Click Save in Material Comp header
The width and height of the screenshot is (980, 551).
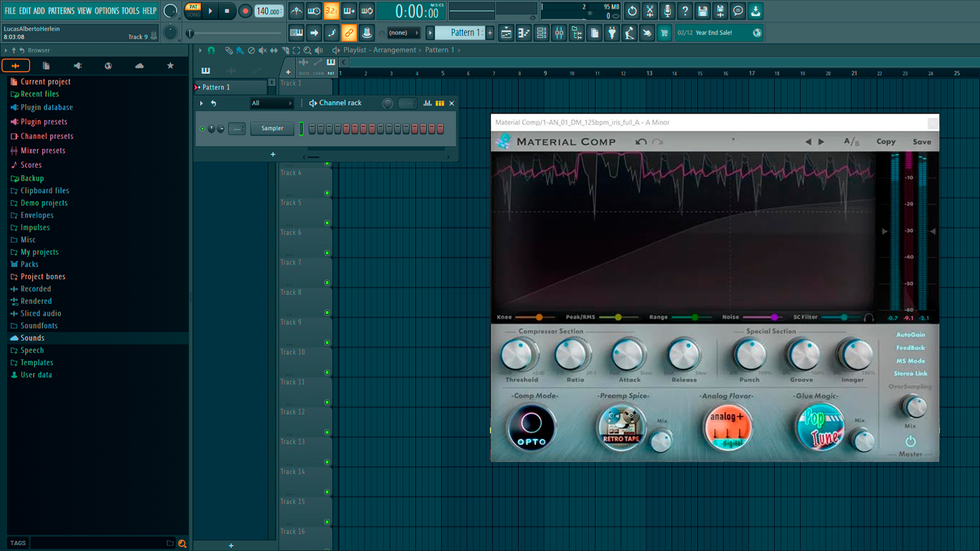click(922, 141)
